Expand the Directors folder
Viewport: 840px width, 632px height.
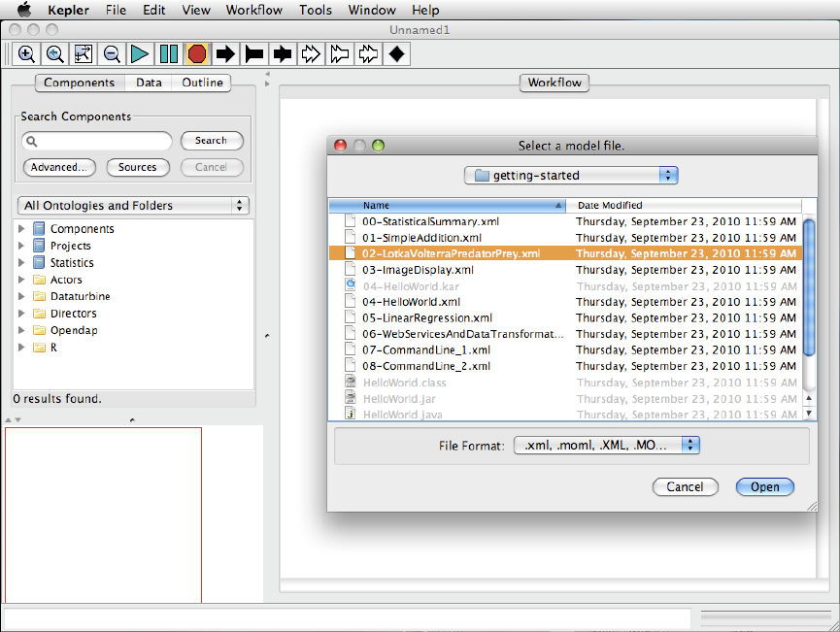pos(21,314)
